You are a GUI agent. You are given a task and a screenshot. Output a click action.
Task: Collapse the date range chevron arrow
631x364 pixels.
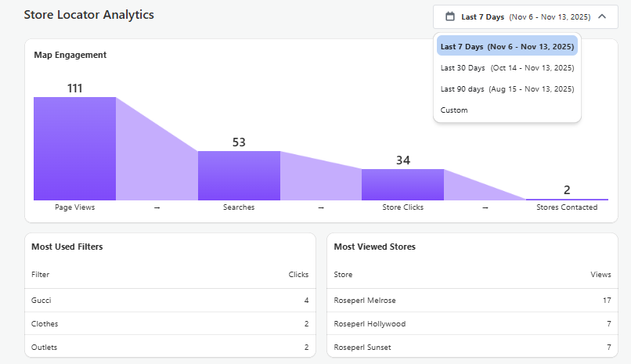(x=601, y=16)
